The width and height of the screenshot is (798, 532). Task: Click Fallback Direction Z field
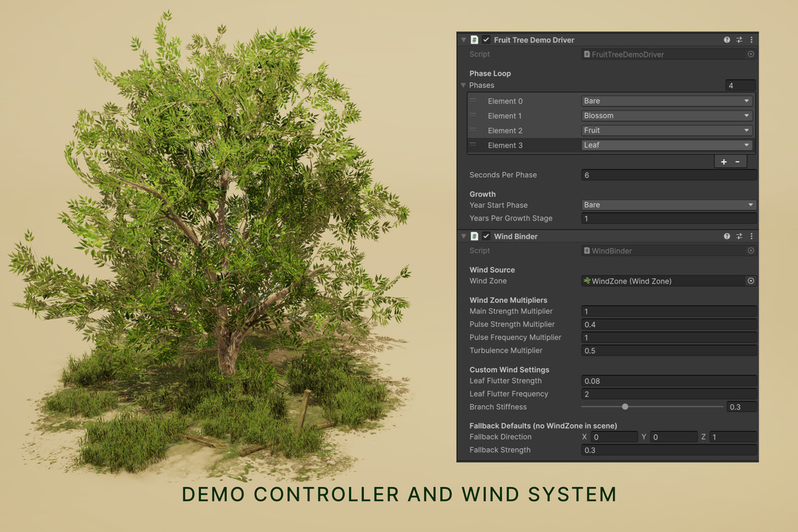pyautogui.click(x=733, y=437)
